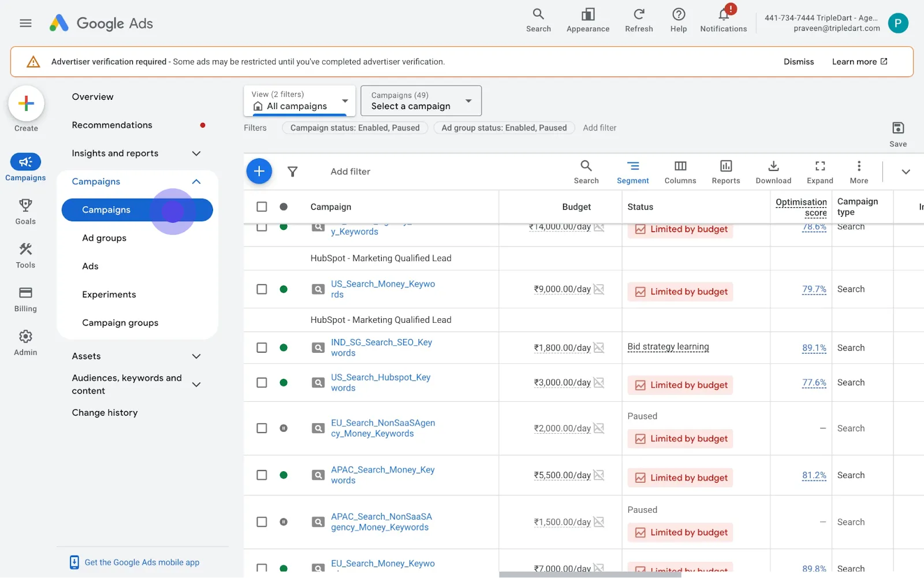The height and width of the screenshot is (578, 924).
Task: Download the table data
Action: coord(773,172)
